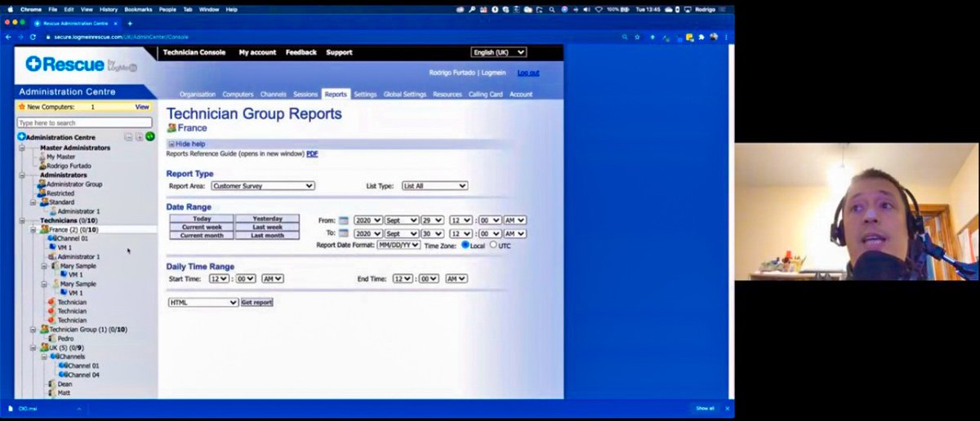This screenshot has width=980, height=421.
Task: Click the Current week button
Action: pos(202,227)
